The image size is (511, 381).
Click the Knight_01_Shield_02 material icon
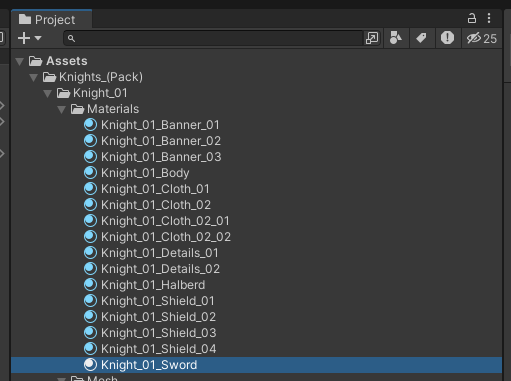pyautogui.click(x=90, y=317)
